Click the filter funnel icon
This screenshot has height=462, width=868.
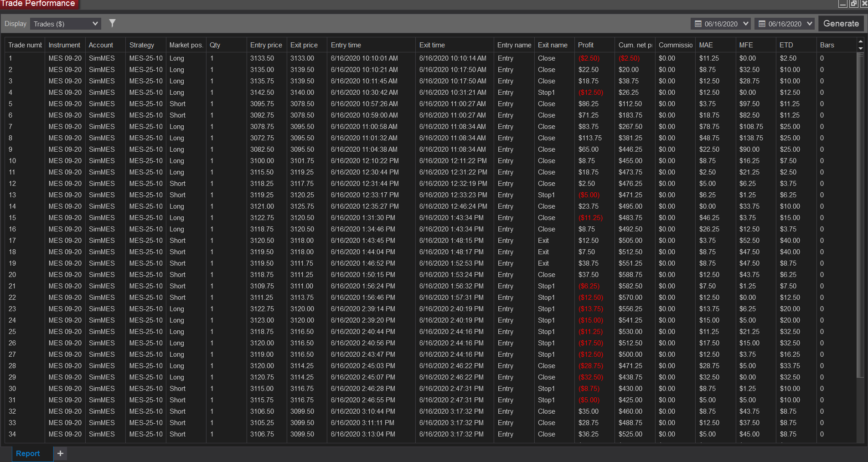point(112,23)
